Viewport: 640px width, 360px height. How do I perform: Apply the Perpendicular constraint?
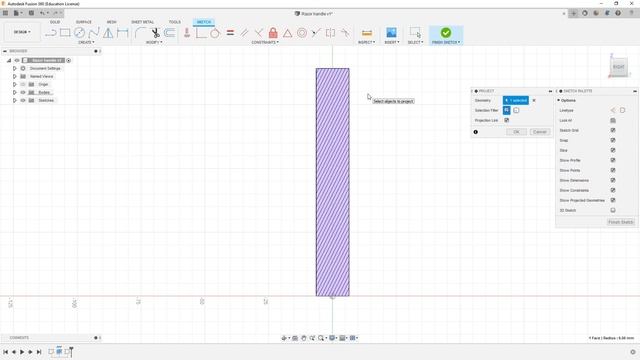[x=258, y=33]
